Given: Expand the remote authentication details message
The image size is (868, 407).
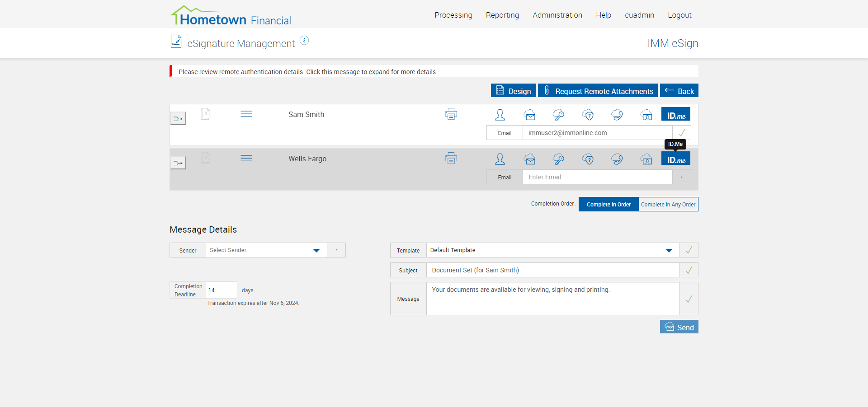Looking at the screenshot, I should pos(307,72).
